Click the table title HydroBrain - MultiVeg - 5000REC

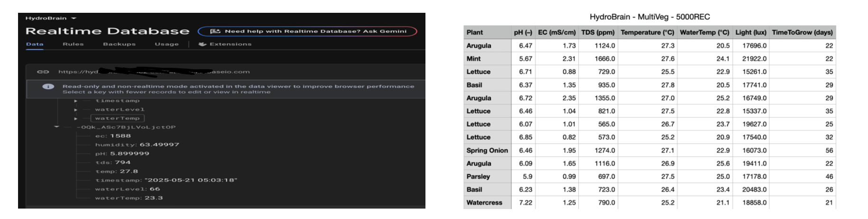pos(650,17)
